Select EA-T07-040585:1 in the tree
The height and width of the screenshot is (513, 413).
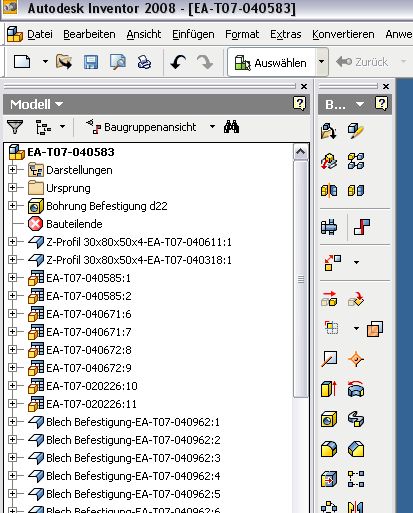pos(88,278)
